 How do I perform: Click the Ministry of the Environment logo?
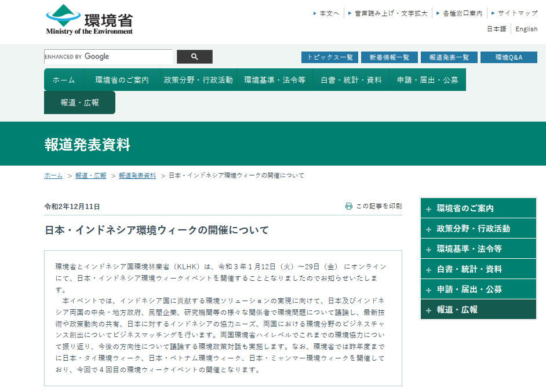click(x=89, y=20)
